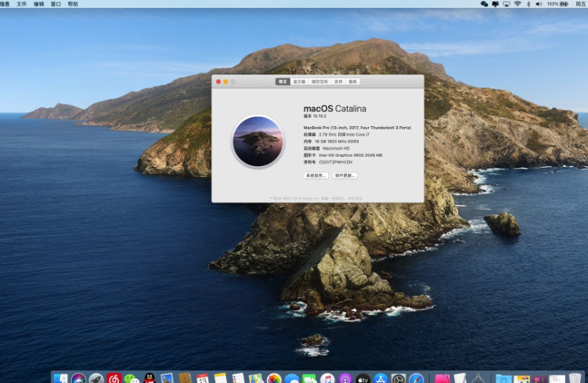Click the 16 GB 1600 MHz DDR3 memory line

(x=331, y=142)
